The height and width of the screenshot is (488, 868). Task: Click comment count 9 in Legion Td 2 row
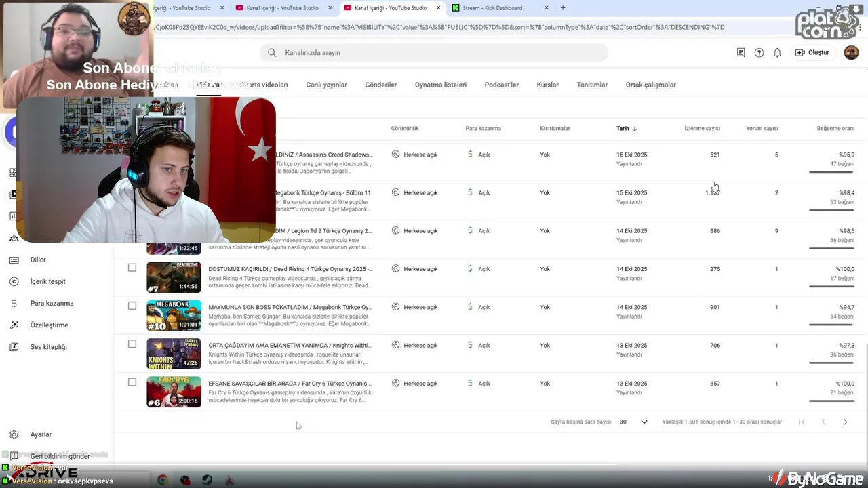pyautogui.click(x=776, y=230)
